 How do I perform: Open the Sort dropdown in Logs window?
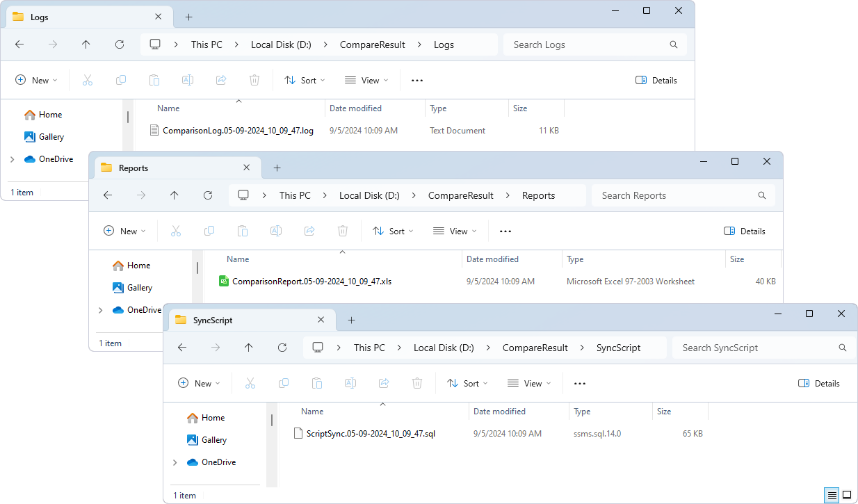coord(305,80)
